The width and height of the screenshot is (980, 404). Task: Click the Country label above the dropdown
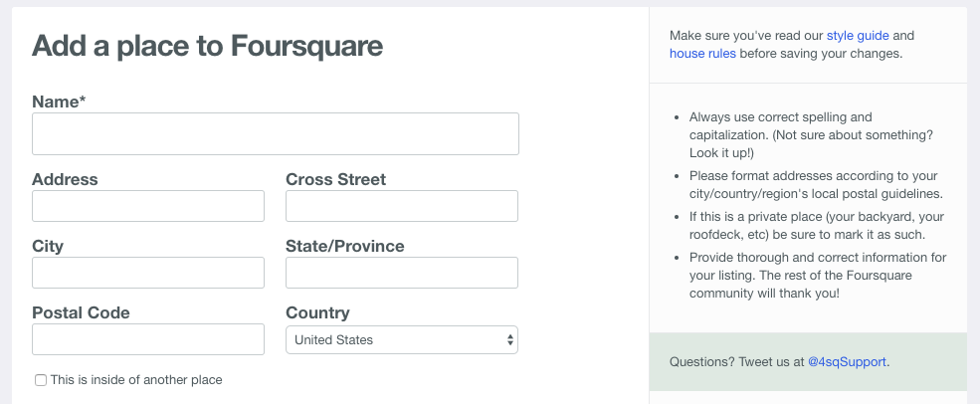(x=317, y=312)
